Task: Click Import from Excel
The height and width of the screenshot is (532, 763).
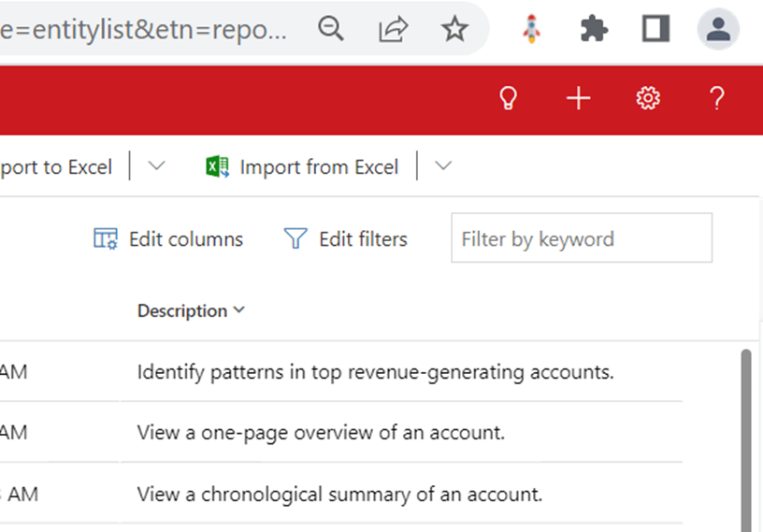Action: point(302,167)
